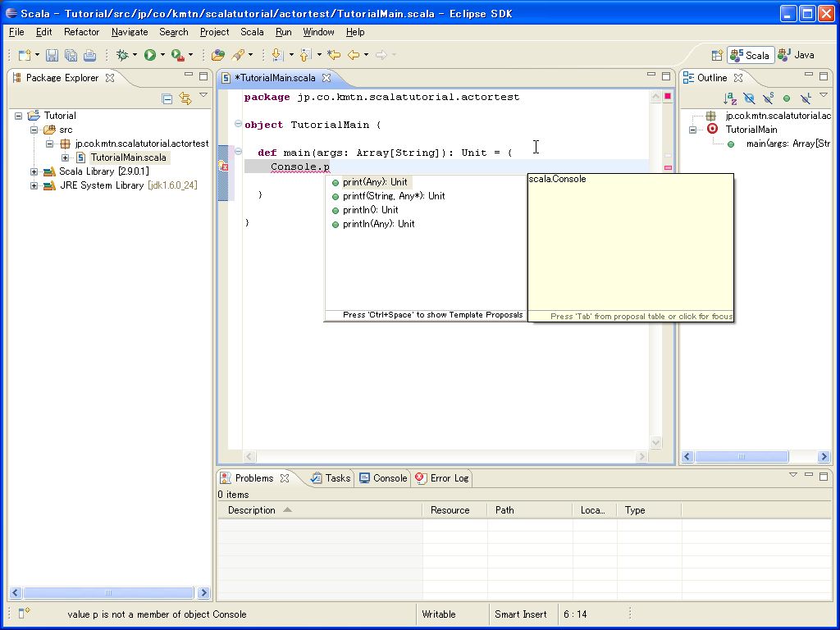Viewport: 840px width, 630px height.
Task: Click the Save All toolbar icon
Action: click(71, 55)
